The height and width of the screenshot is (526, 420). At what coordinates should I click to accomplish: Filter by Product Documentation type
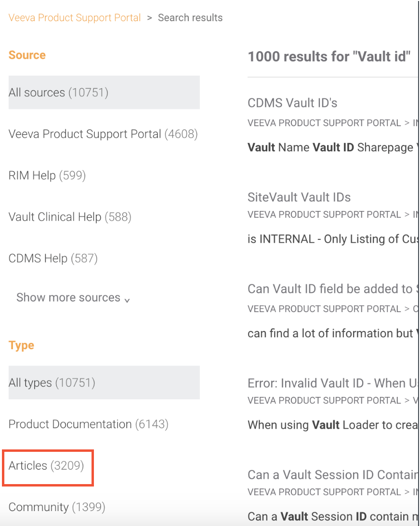pyautogui.click(x=88, y=424)
